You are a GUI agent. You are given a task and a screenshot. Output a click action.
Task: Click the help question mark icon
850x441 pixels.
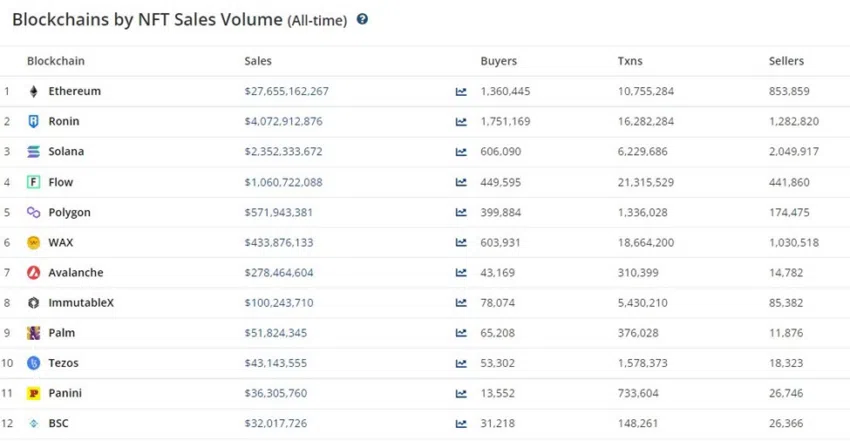click(362, 20)
